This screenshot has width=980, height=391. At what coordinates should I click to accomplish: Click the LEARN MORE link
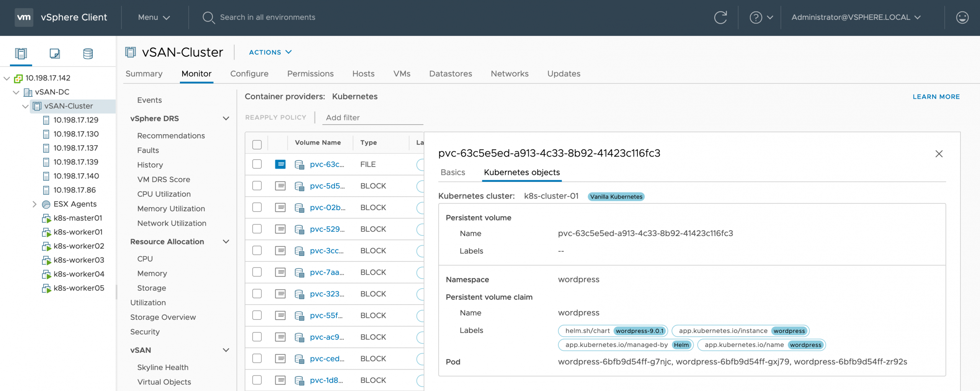pos(936,97)
